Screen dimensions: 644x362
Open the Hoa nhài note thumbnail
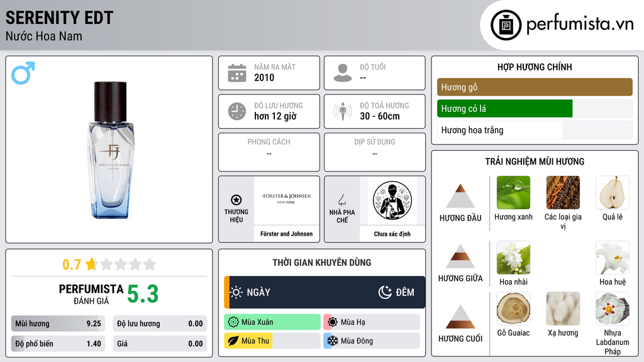click(x=513, y=258)
